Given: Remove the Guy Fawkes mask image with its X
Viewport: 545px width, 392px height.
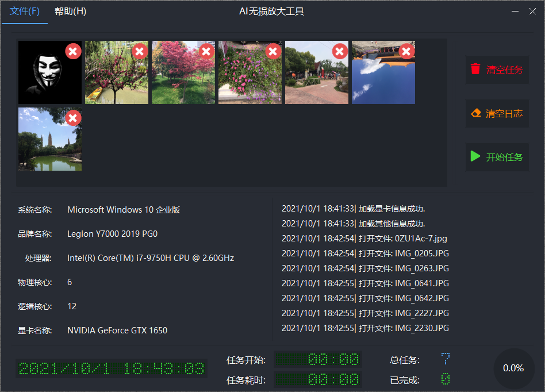Looking at the screenshot, I should (x=73, y=51).
